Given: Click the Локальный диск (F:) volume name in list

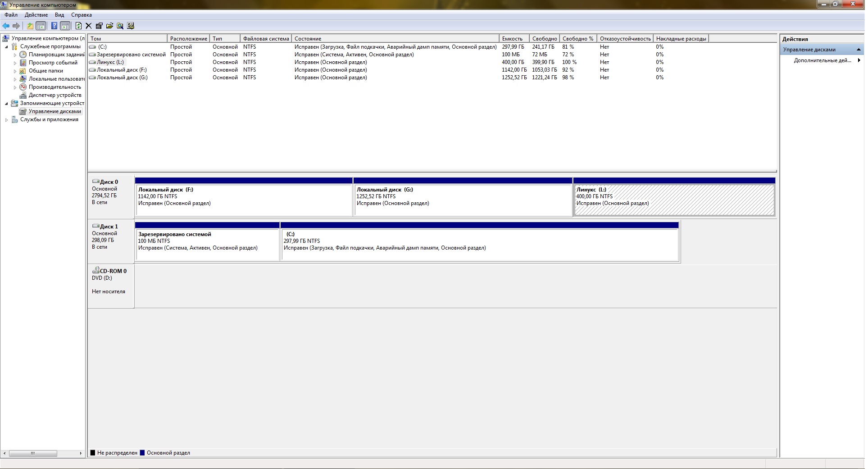Looking at the screenshot, I should 122,70.
